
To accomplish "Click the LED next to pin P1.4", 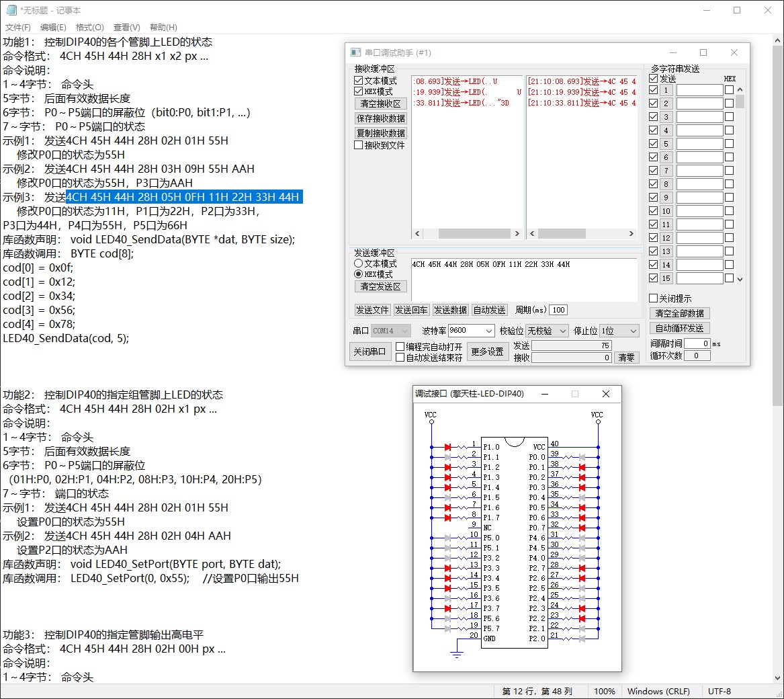I will tap(447, 487).
